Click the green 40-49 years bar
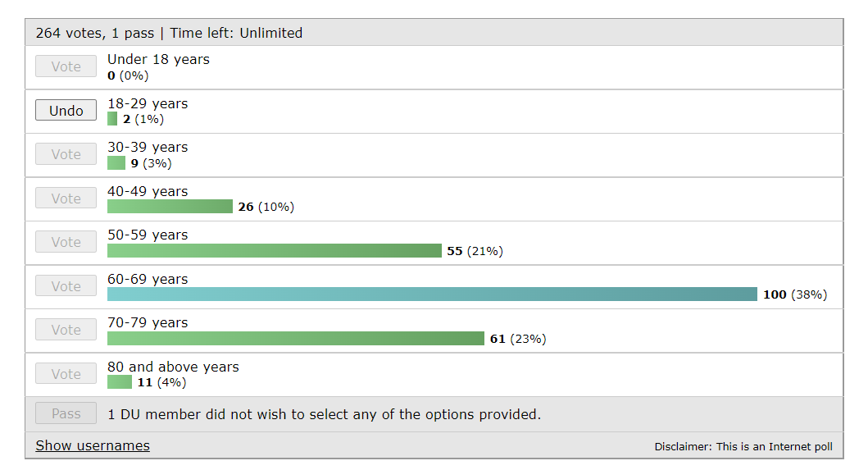 click(170, 207)
